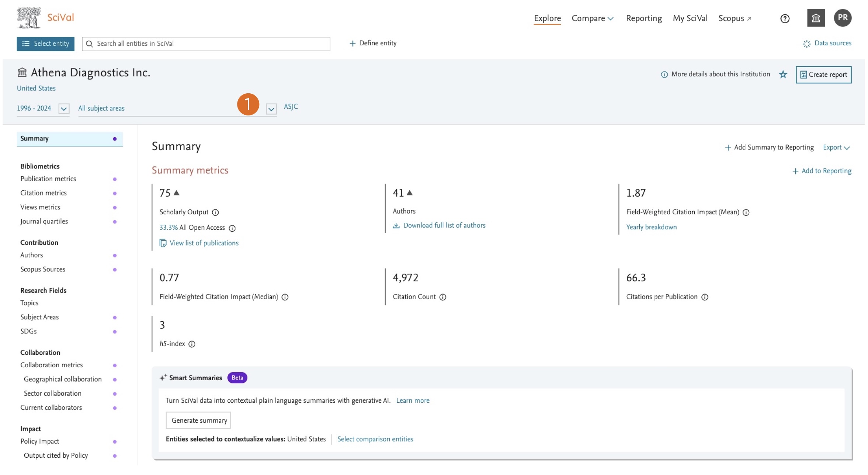Image resolution: width=868 pixels, height=475 pixels.
Task: Open Citation metrics in sidebar
Action: (x=44, y=193)
